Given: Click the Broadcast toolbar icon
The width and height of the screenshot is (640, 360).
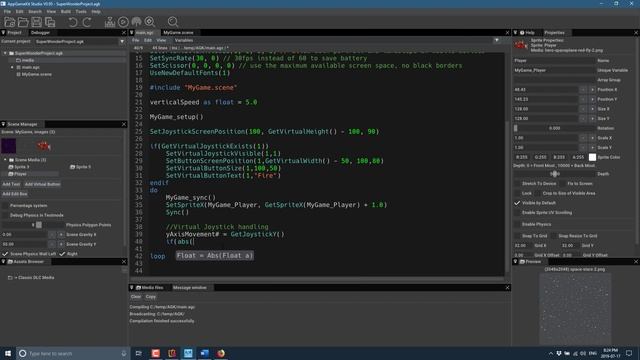Looking at the screenshot, I should pyautogui.click(x=136, y=22).
